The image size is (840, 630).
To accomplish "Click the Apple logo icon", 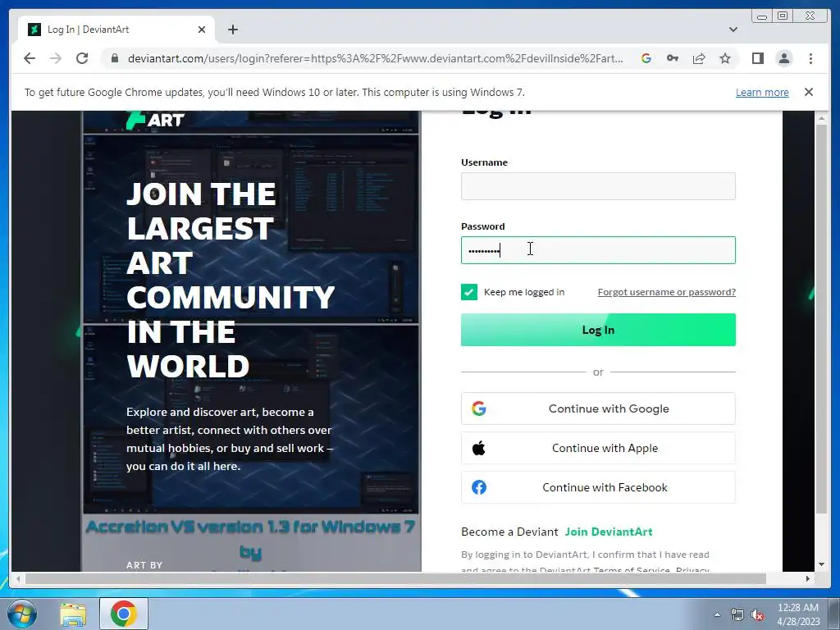I will (x=479, y=448).
